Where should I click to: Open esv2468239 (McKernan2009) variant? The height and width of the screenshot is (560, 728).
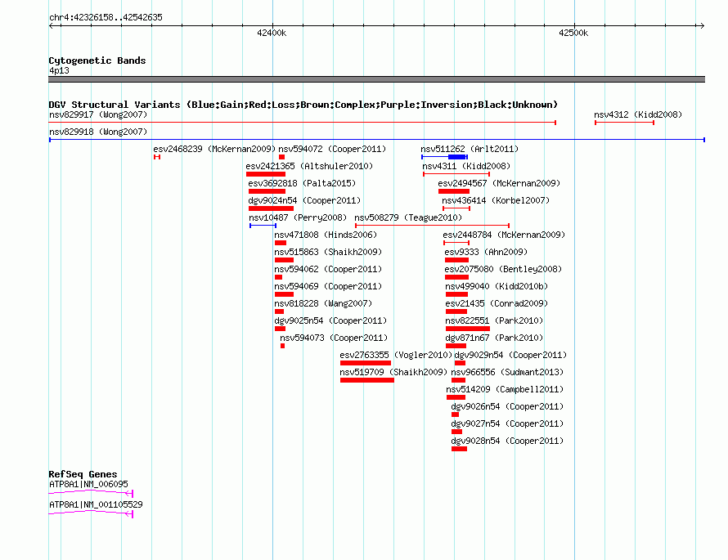(214, 149)
